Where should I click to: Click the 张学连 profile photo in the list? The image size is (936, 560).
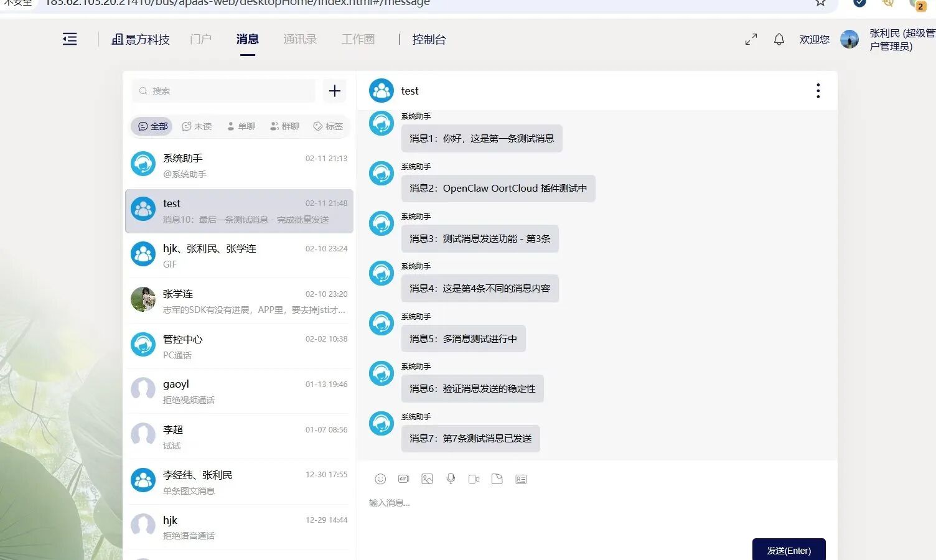[143, 299]
